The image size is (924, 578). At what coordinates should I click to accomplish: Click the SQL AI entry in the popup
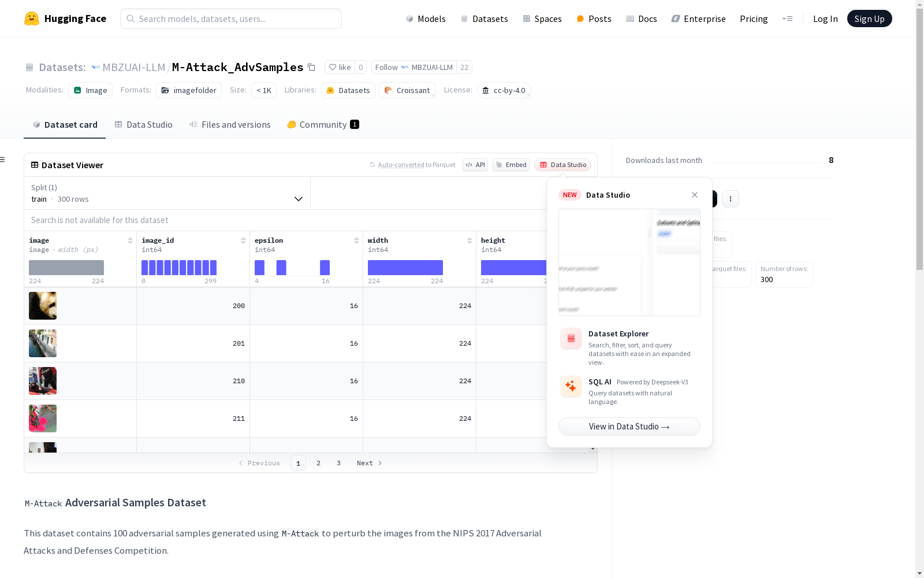[x=629, y=391]
